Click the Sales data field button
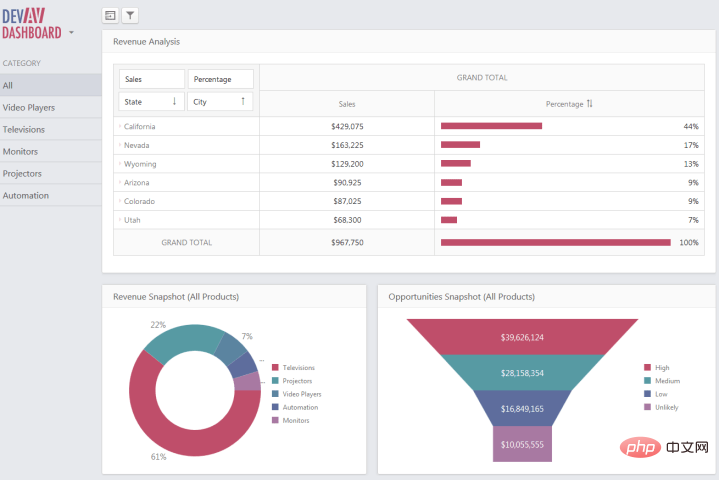The image size is (719, 480). tap(152, 79)
